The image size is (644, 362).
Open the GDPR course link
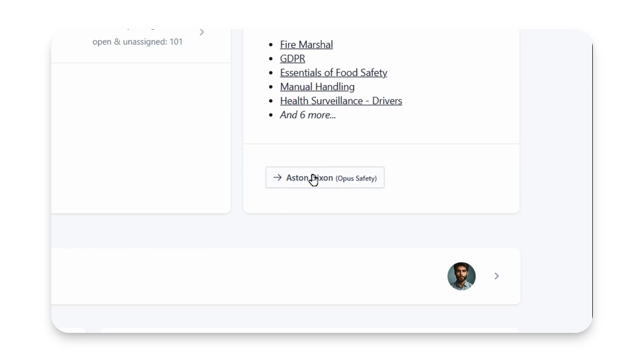point(292,59)
